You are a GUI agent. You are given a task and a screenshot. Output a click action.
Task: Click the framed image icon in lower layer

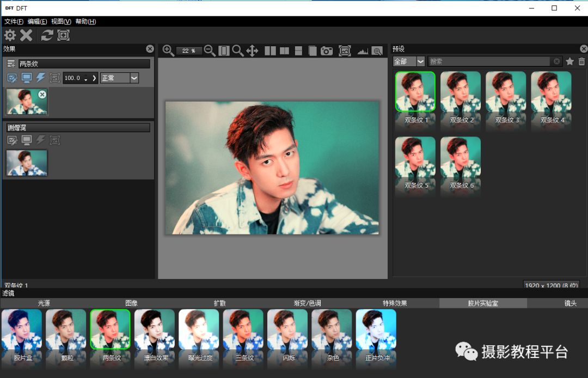(x=55, y=140)
